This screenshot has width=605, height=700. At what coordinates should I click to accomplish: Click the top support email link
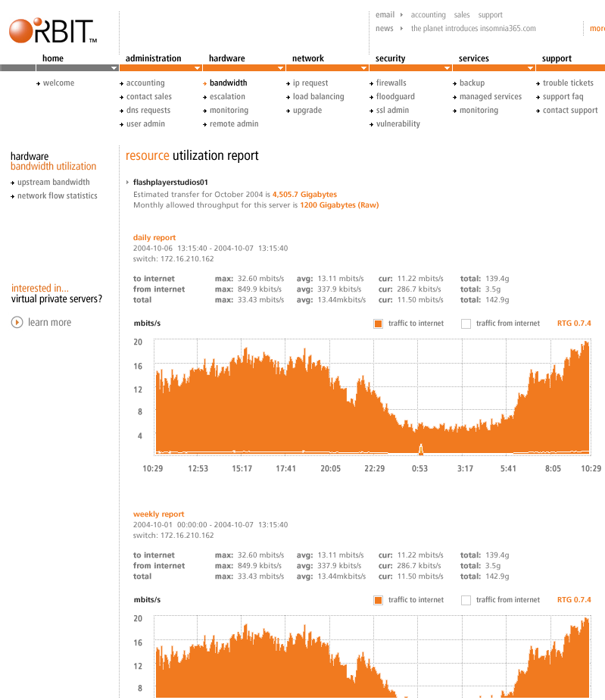pos(491,14)
